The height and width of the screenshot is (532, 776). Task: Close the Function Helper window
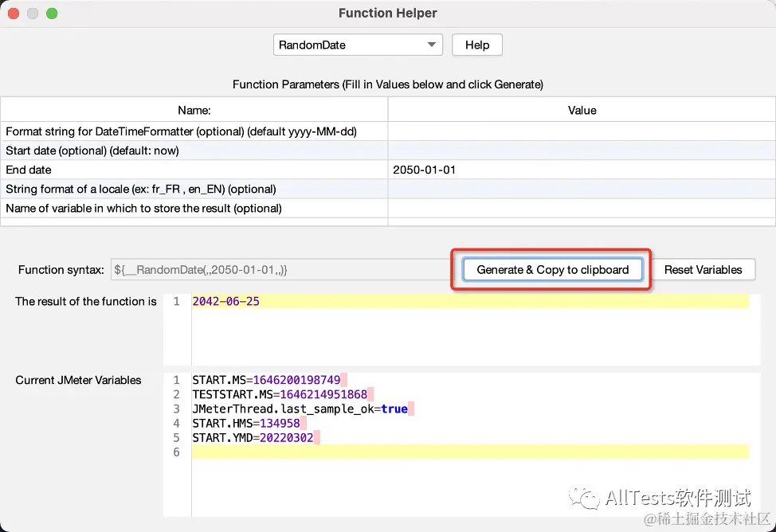(14, 14)
